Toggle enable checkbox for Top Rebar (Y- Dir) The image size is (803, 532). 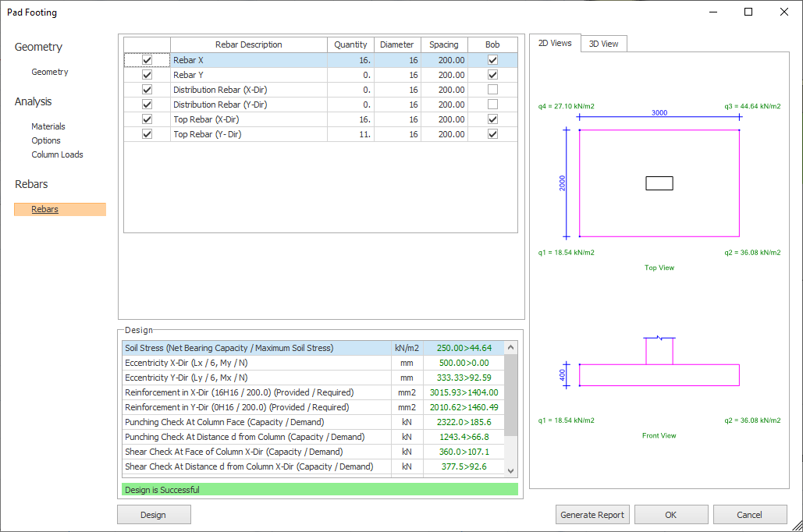tap(147, 134)
